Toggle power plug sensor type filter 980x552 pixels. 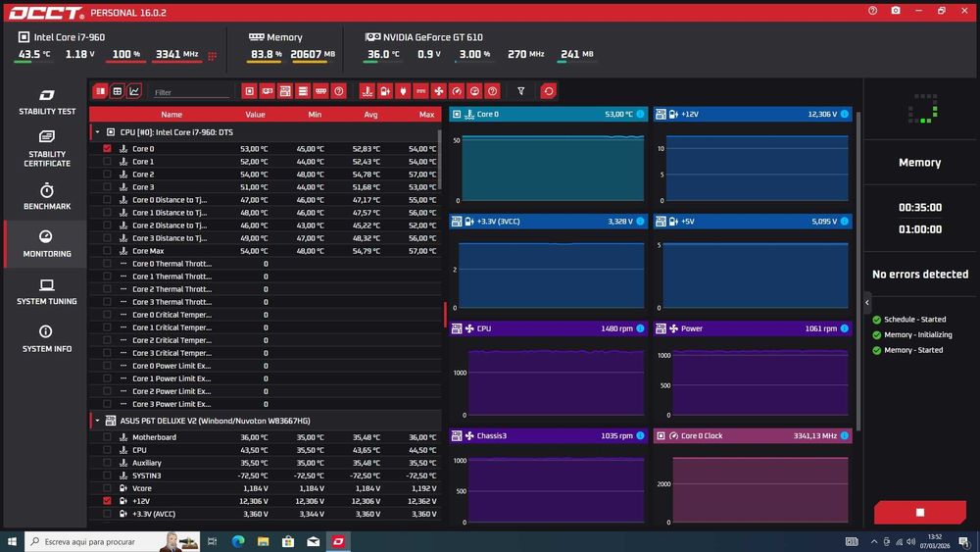[x=403, y=91]
